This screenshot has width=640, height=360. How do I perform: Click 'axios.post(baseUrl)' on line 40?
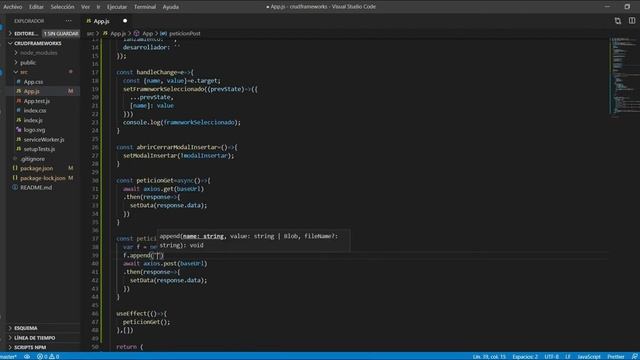(x=175, y=263)
